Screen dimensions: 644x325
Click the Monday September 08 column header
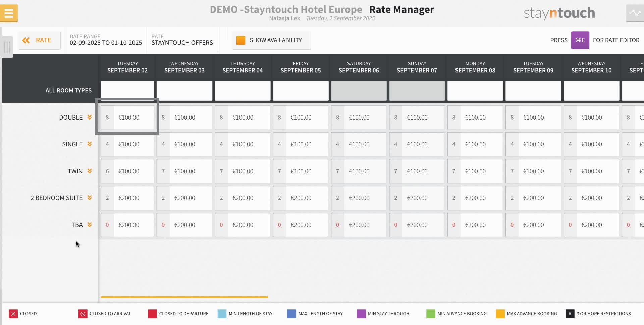coord(475,67)
